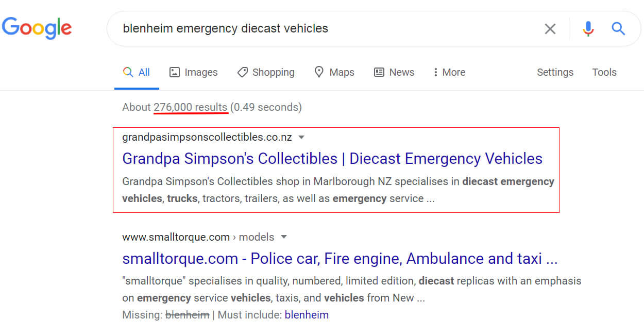644x335 pixels.
Task: Expand dropdown arrow beside grandpasimpsonscollectibles.co.nz
Action: pos(302,137)
